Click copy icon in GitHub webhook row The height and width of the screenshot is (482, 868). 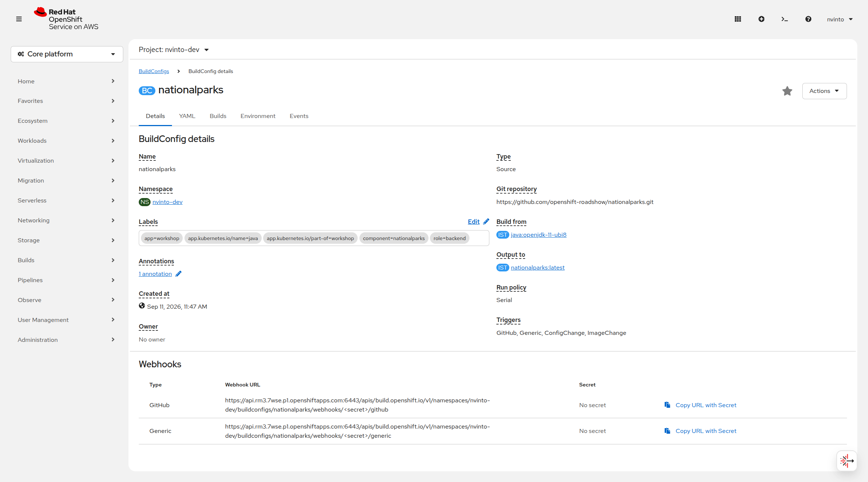(667, 405)
